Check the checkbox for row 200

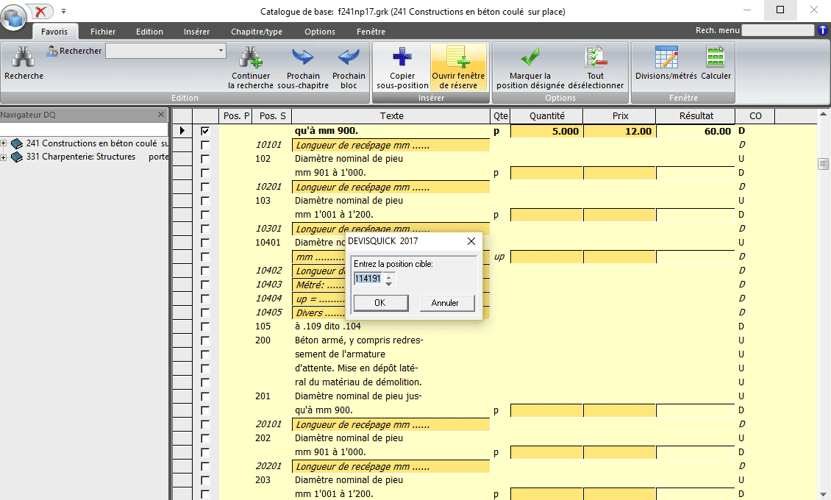tap(205, 340)
